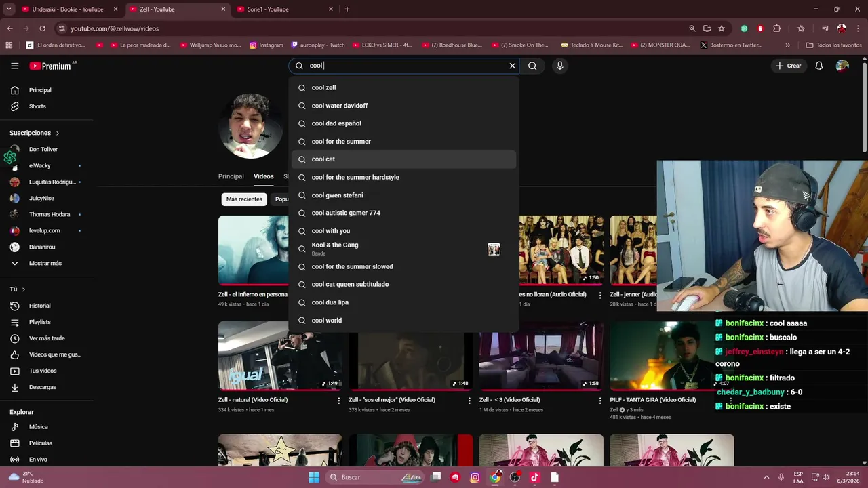Start voice search with microphone icon
868x488 pixels.
pyautogui.click(x=559, y=66)
